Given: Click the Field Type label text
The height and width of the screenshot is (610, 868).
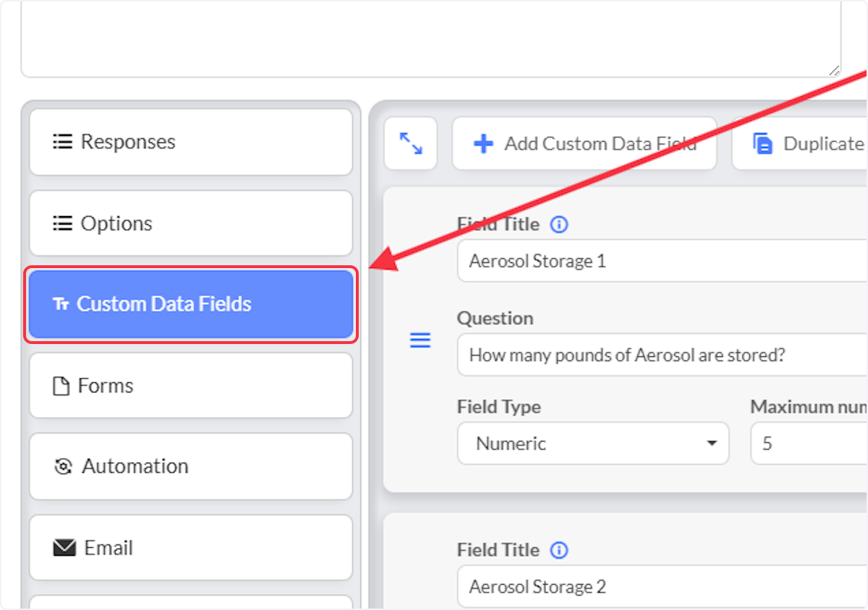Looking at the screenshot, I should pos(499,407).
